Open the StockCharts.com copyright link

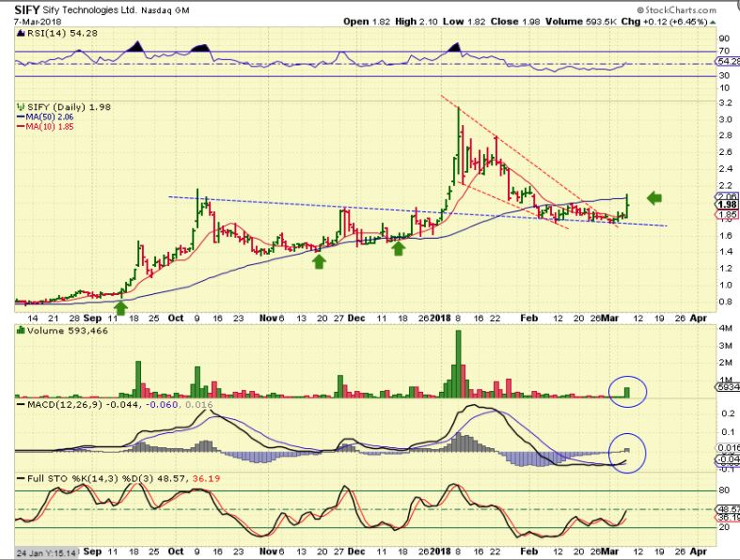click(676, 10)
